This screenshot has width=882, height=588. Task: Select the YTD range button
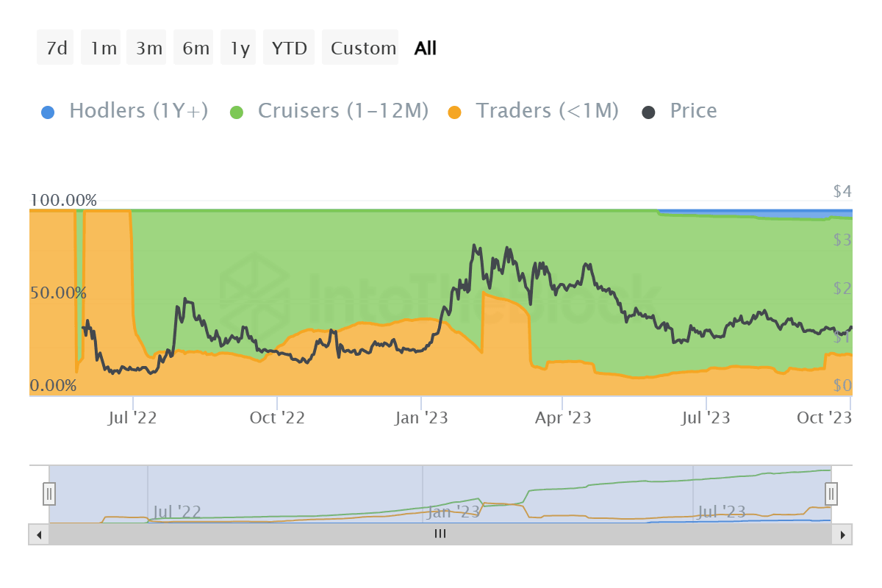[x=289, y=49]
